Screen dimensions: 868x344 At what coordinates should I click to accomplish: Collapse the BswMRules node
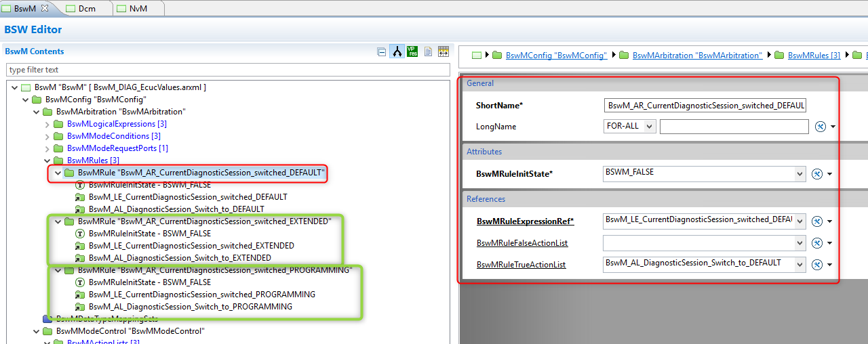[47, 160]
